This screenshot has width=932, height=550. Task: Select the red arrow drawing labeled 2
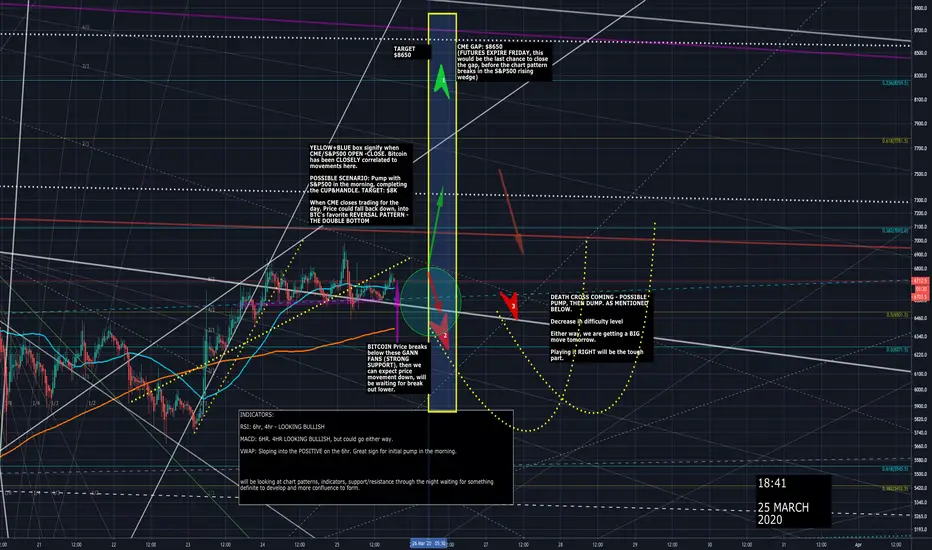[441, 333]
